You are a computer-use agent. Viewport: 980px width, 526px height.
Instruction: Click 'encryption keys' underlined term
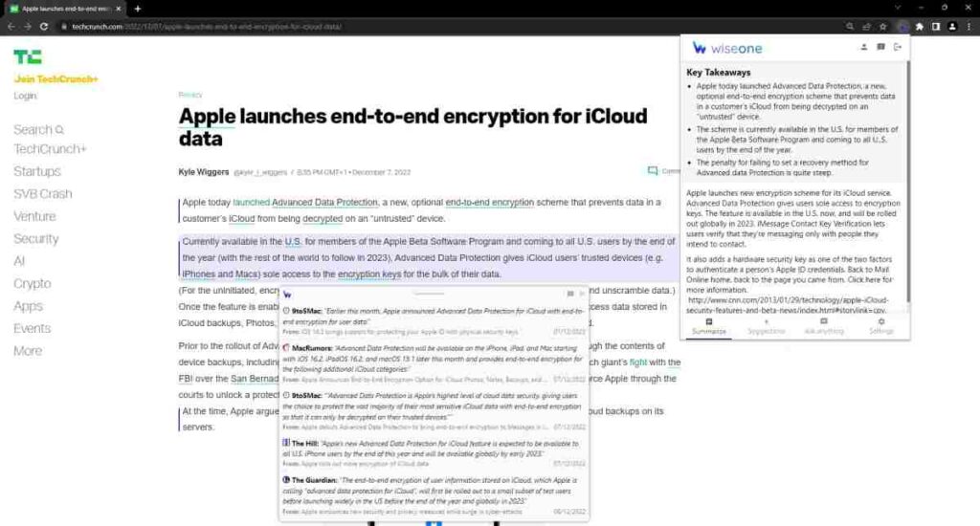pos(369,274)
